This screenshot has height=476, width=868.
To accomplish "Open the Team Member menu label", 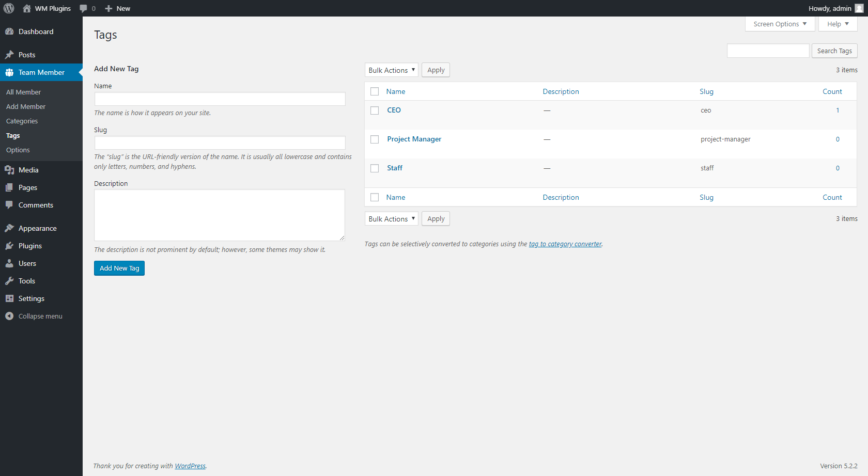I will coord(41,72).
